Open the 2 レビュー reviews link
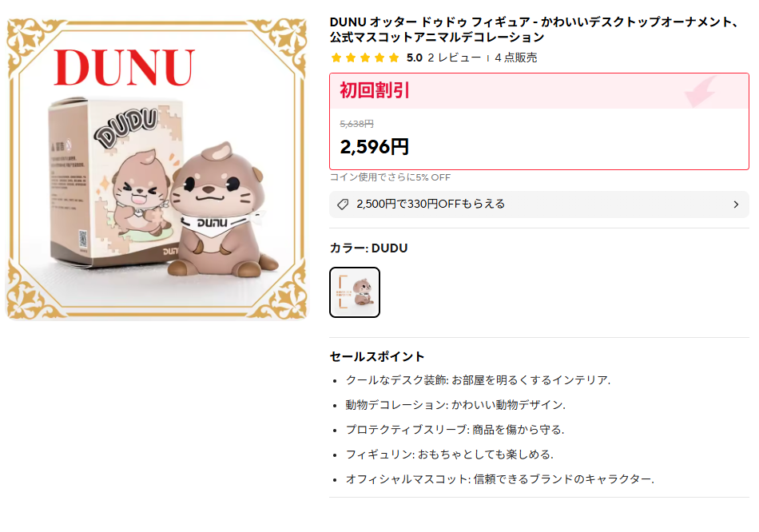 coord(454,58)
